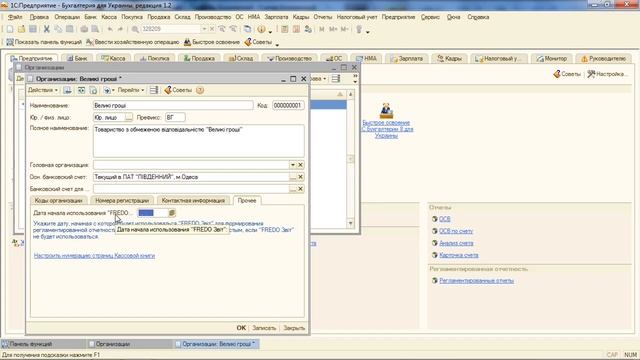Click the Save diskette toolbar icon
Screen dimensions: 640x360
[33, 29]
